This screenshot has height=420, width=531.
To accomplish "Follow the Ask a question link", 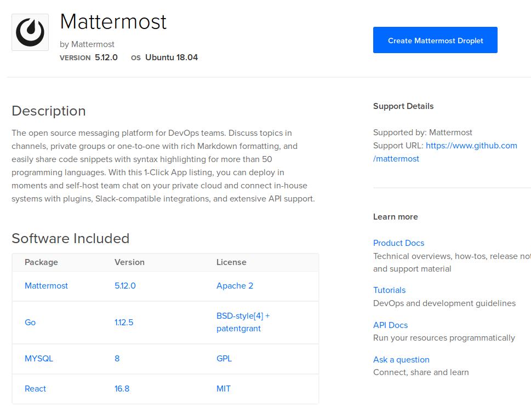I will tap(401, 359).
